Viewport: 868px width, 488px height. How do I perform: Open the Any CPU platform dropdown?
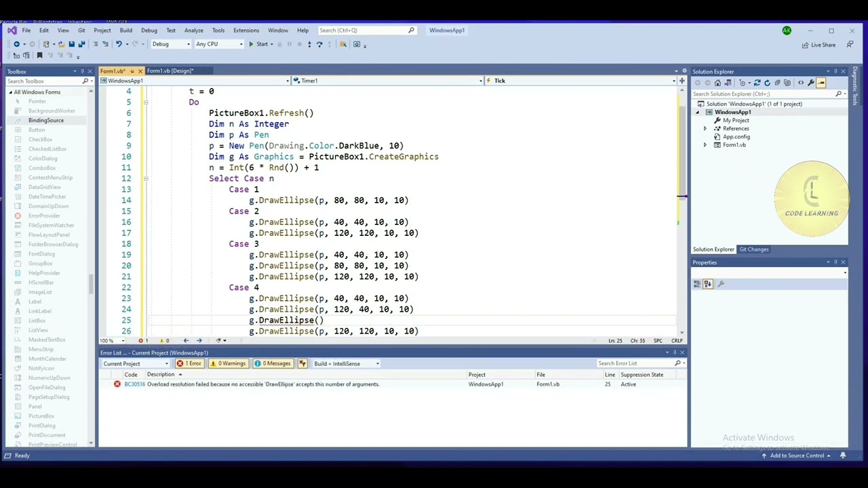218,44
